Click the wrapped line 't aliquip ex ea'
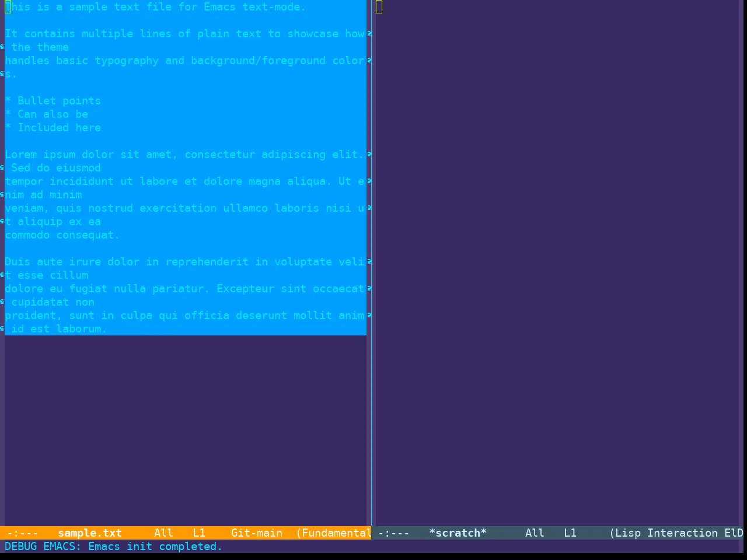The height and width of the screenshot is (560, 747). (x=53, y=222)
